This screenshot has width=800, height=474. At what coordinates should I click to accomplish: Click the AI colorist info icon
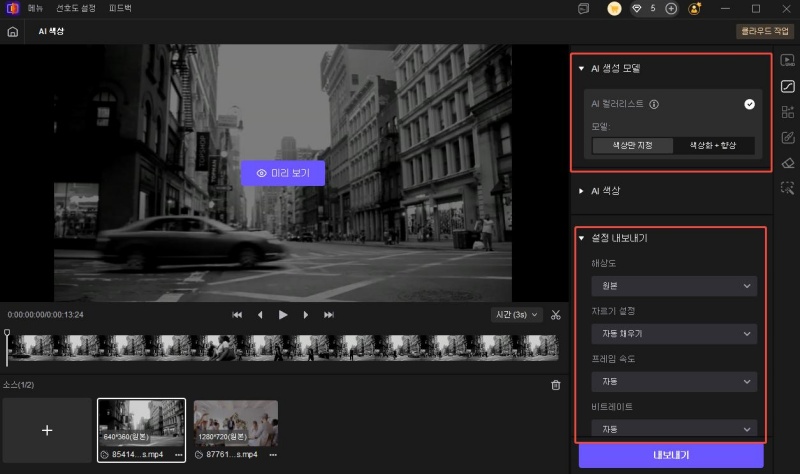click(x=654, y=103)
